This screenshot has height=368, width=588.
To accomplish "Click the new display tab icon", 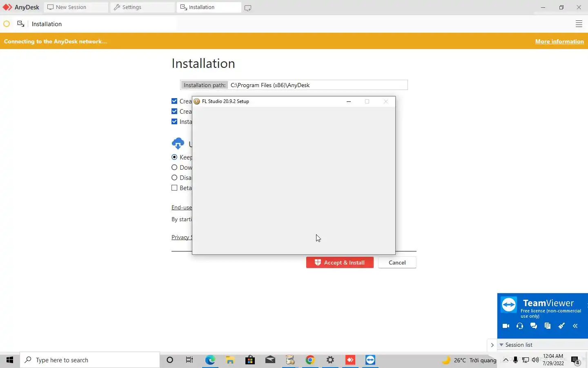I will tap(248, 8).
